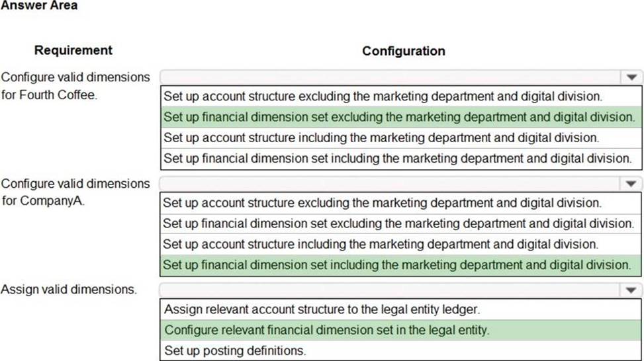The image size is (644, 361).
Task: Click the Answer Area title text
Action: (39, 5)
